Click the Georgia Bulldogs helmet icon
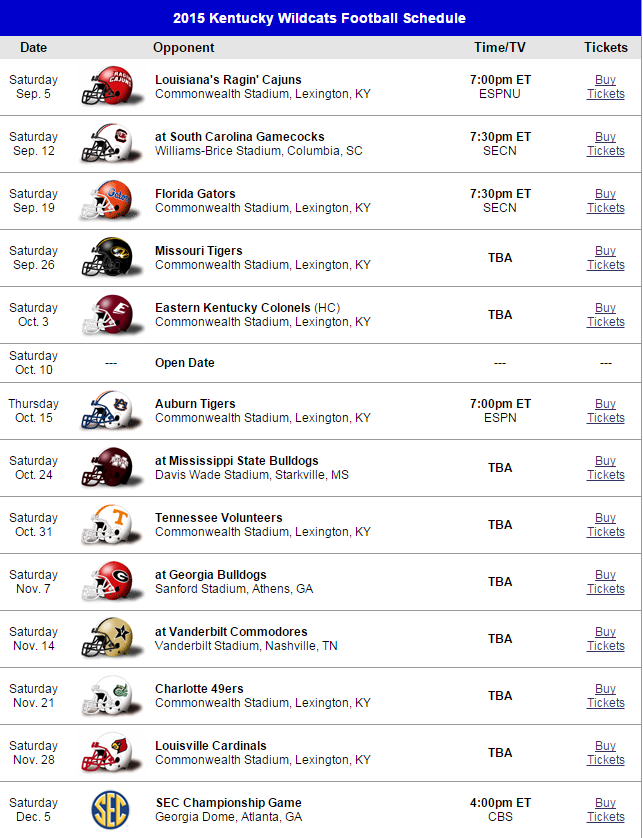643x838 pixels. (x=107, y=582)
